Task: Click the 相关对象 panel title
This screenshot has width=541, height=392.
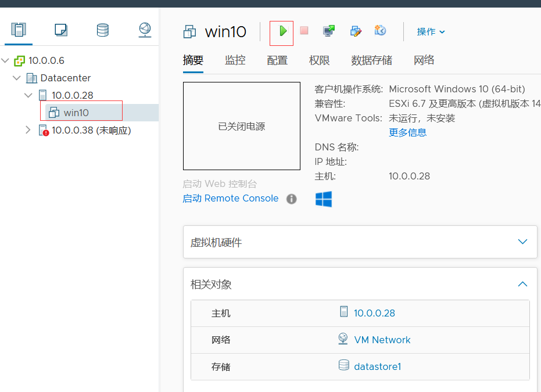Action: 211,285
